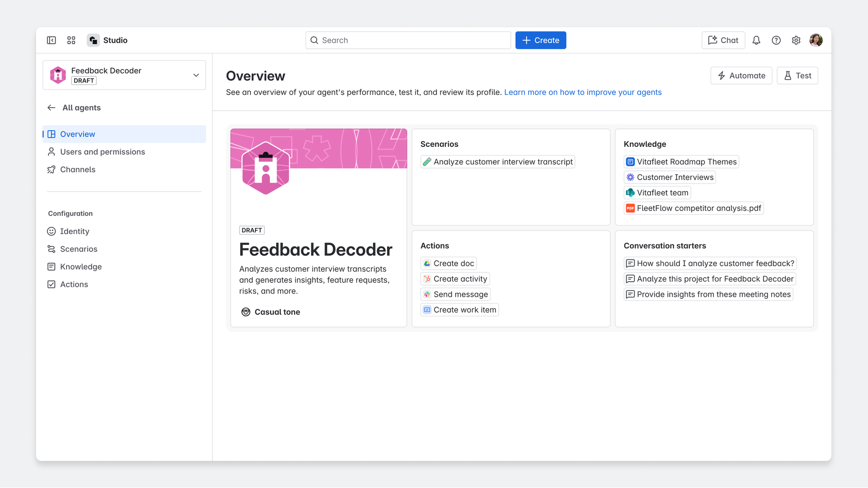868x488 pixels.
Task: Select the Create doc action
Action: tap(448, 263)
